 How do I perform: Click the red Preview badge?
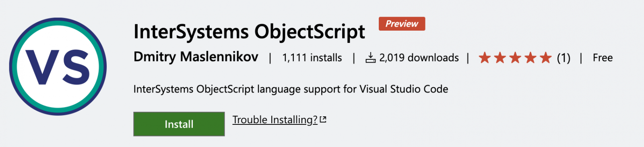pyautogui.click(x=402, y=24)
